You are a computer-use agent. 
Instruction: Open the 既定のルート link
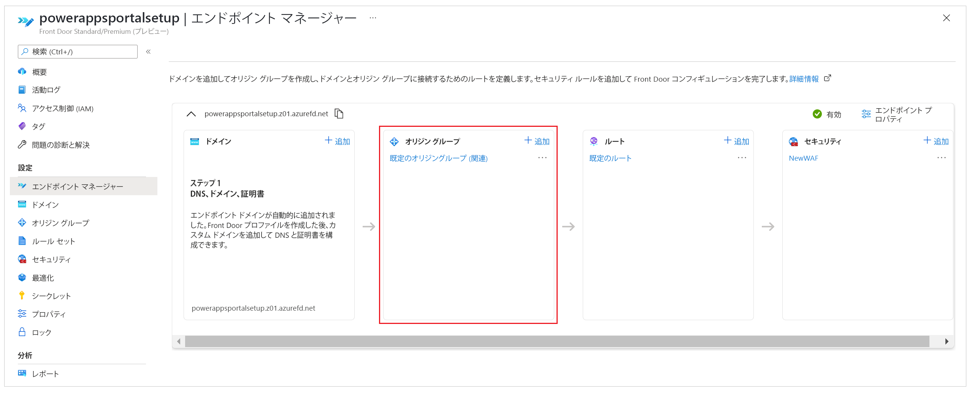610,158
